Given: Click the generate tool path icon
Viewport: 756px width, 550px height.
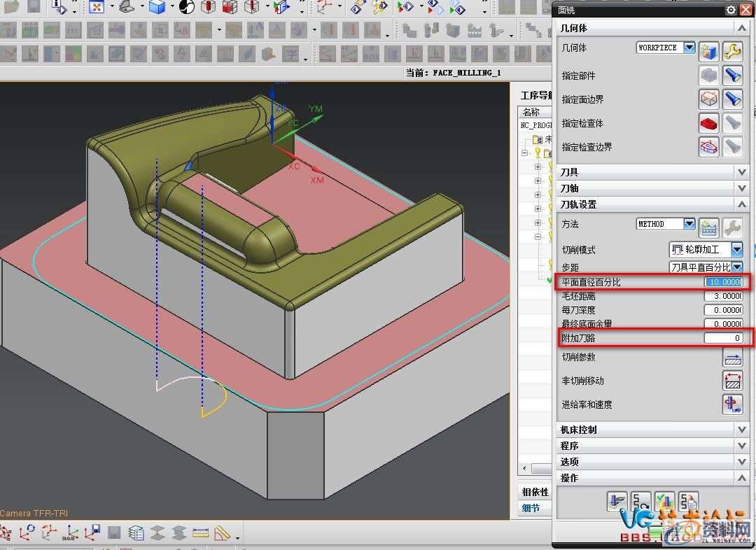Looking at the screenshot, I should (618, 502).
